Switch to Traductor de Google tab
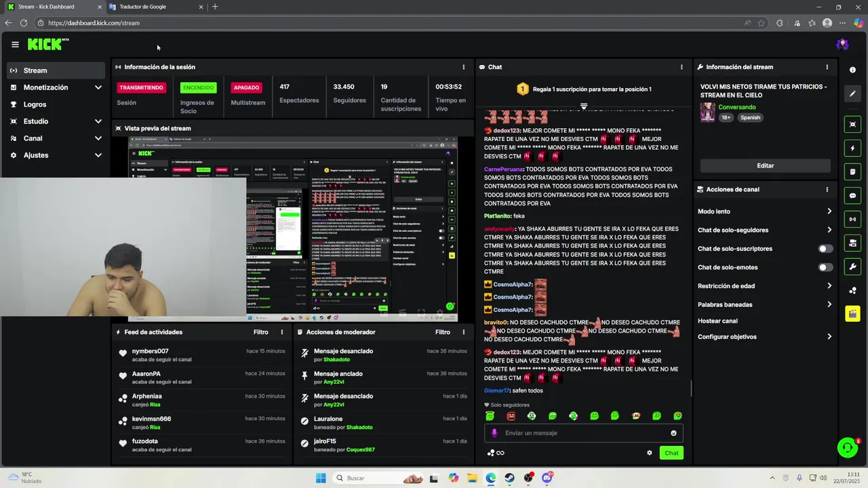The height and width of the screenshot is (488, 868). coord(155,7)
